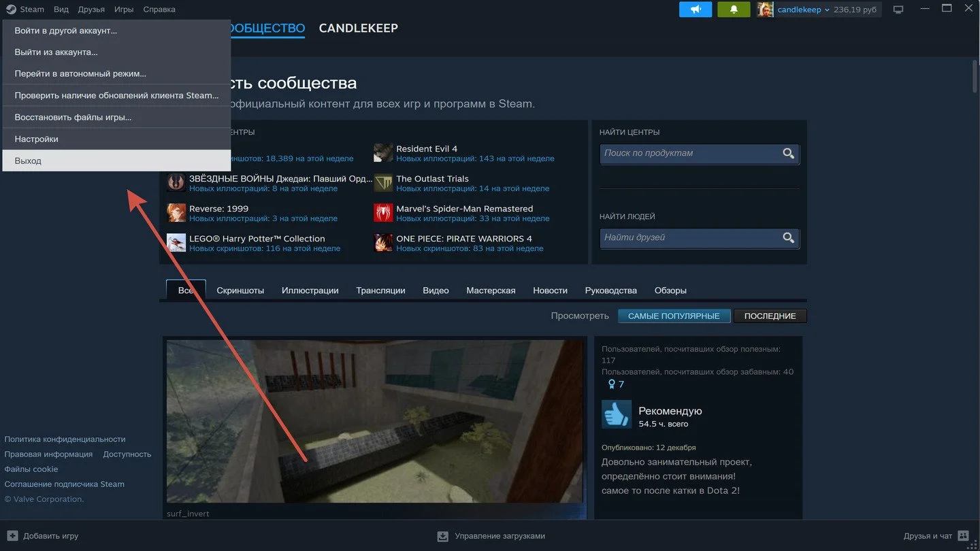Open Новых скриншотов: 116 на этой неделе
Viewport: 980px width, 551px height.
click(265, 248)
